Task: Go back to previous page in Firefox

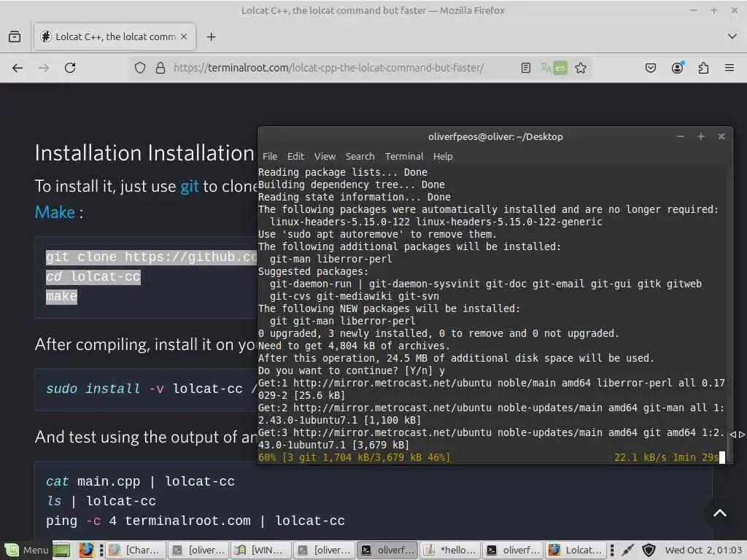Action: [x=18, y=68]
